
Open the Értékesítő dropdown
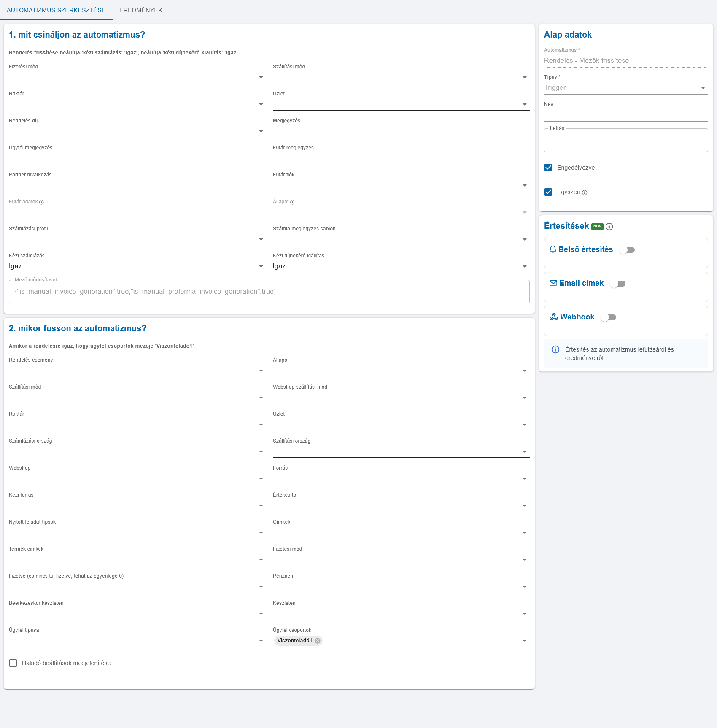[401, 506]
